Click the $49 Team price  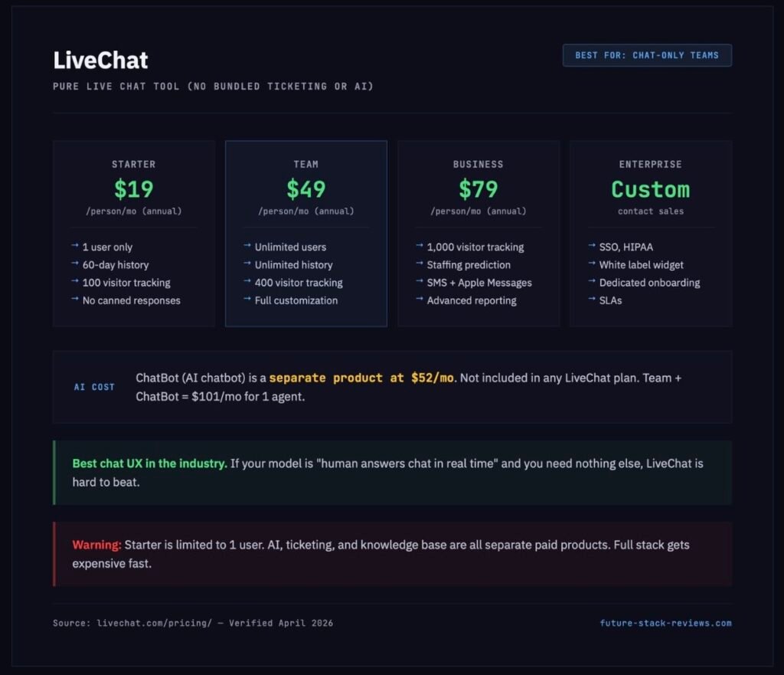point(305,189)
